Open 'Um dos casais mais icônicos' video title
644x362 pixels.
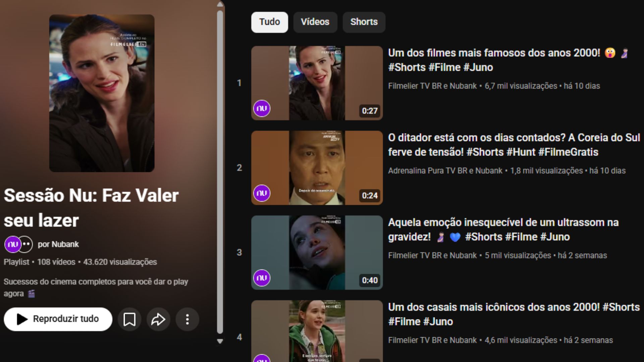(x=514, y=314)
